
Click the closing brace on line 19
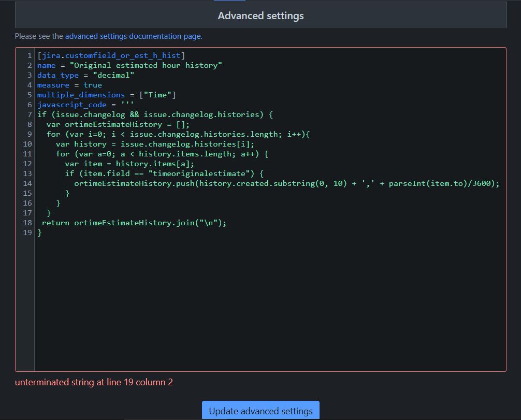pyautogui.click(x=39, y=233)
